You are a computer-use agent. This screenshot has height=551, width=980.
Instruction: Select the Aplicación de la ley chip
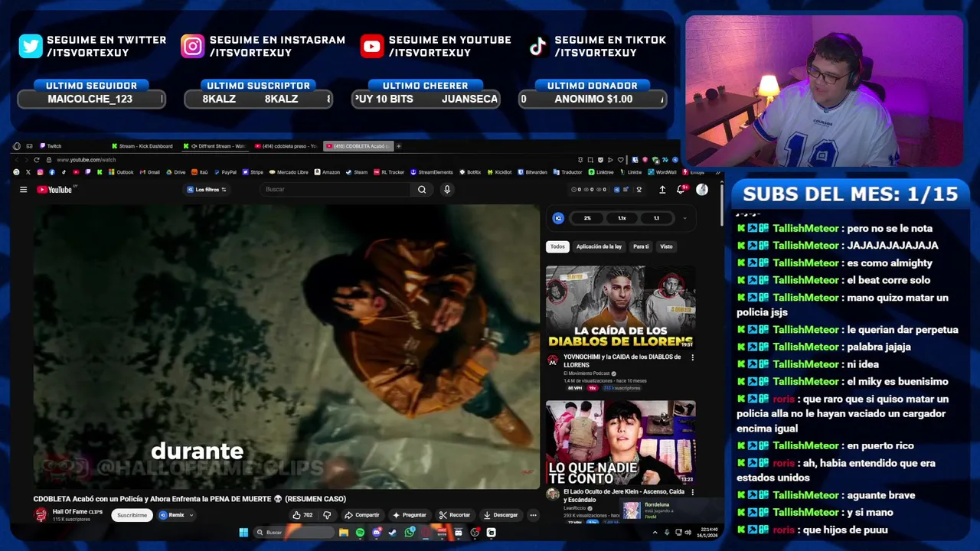pyautogui.click(x=599, y=246)
